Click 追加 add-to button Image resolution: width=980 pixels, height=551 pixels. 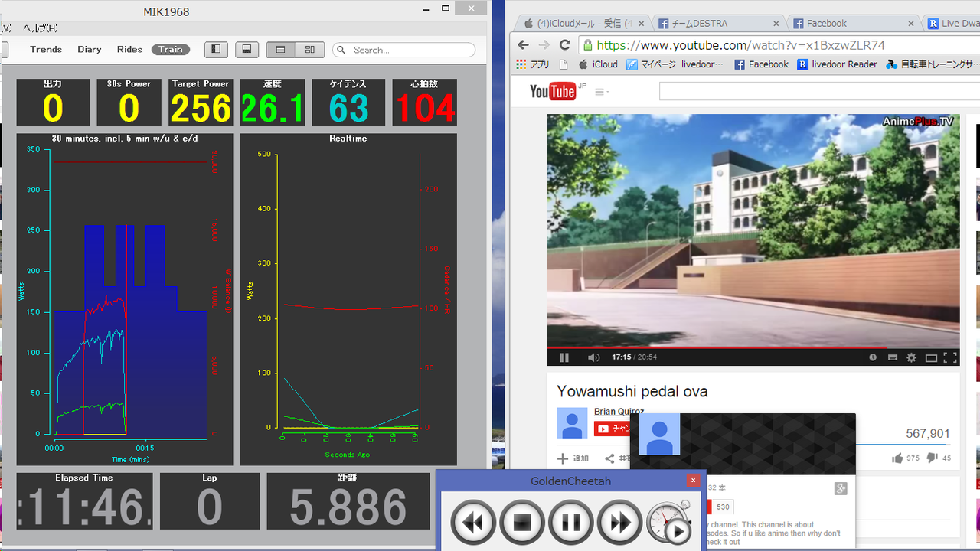click(x=573, y=458)
